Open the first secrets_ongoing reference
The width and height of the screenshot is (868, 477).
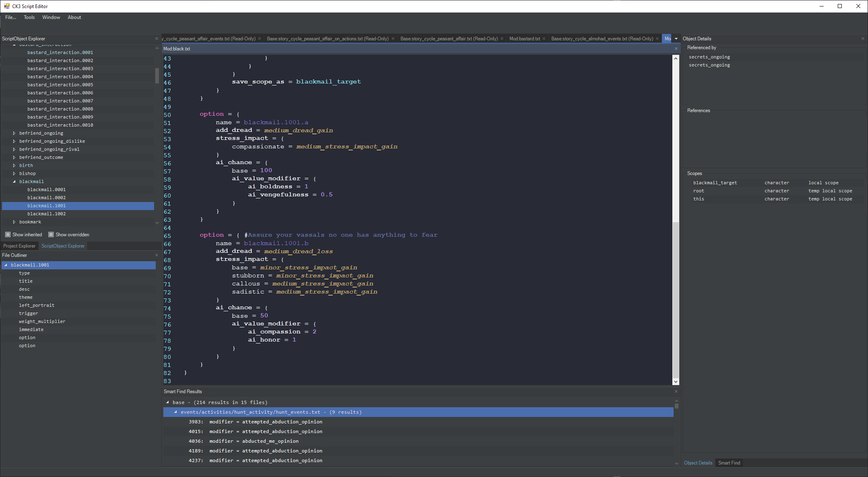pyautogui.click(x=709, y=57)
